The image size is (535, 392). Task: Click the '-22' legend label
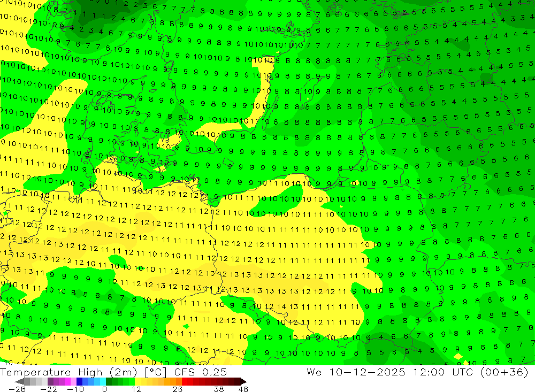point(49,389)
